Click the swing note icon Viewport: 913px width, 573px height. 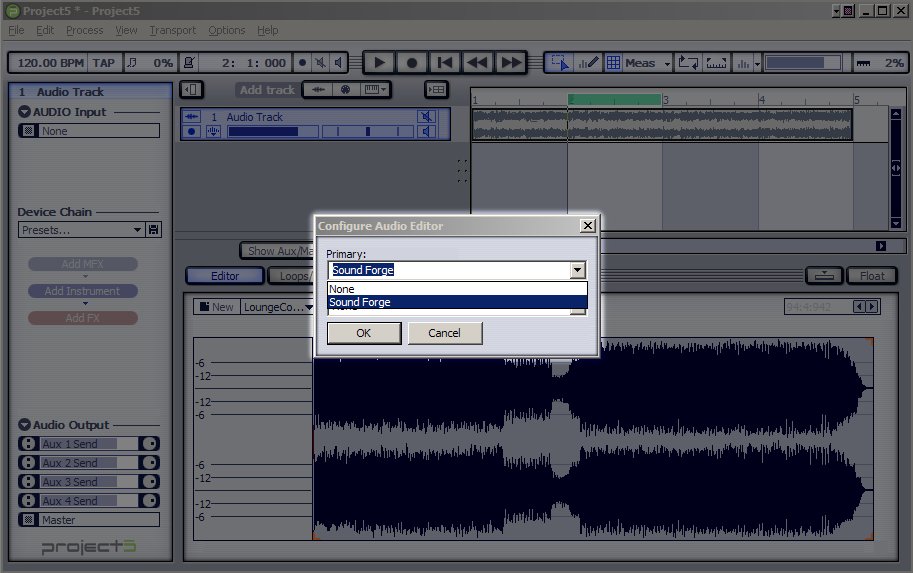click(132, 63)
